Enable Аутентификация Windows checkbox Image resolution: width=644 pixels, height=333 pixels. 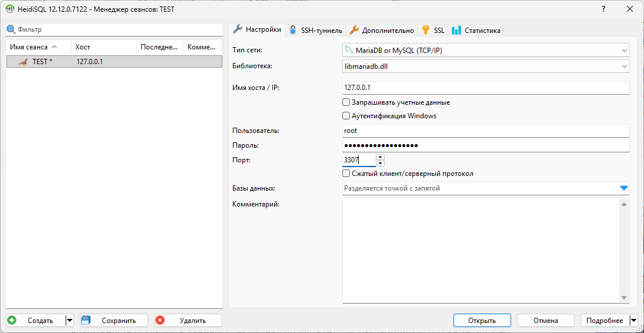click(x=346, y=116)
